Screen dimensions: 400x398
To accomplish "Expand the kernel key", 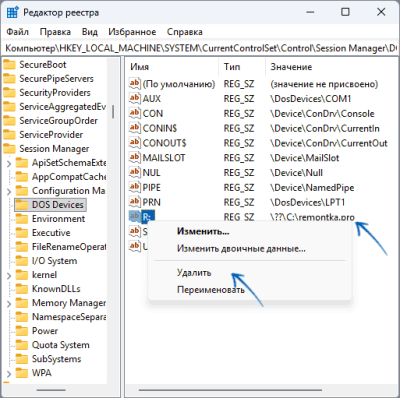I will (9, 275).
